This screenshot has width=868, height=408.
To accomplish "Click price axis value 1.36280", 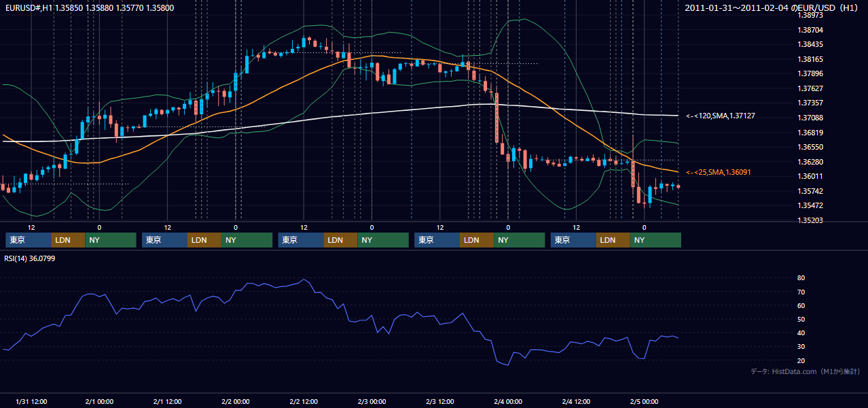I will point(810,162).
